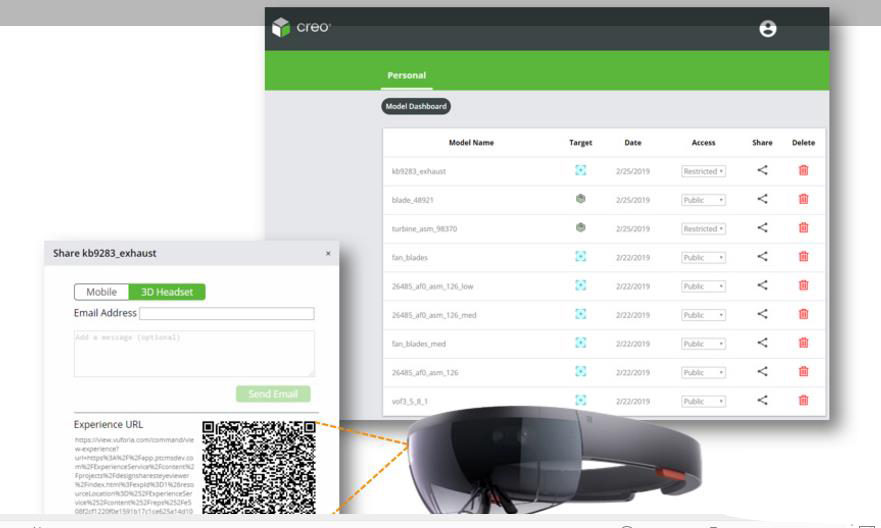Image resolution: width=881 pixels, height=528 pixels.
Task: Expand Access dropdown for blade_48921
Action: (x=703, y=200)
